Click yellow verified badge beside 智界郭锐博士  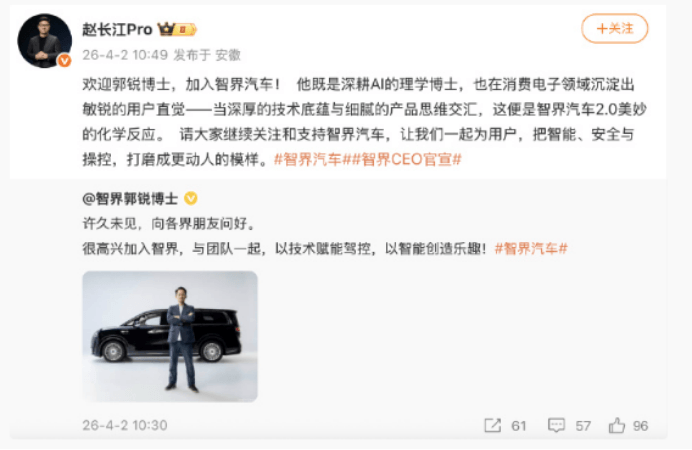coord(191,199)
